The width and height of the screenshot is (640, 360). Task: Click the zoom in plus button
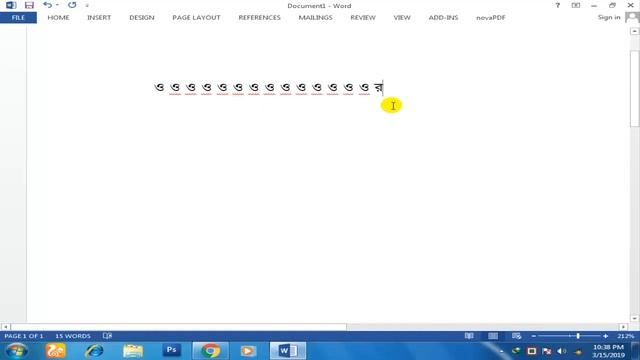(605, 336)
